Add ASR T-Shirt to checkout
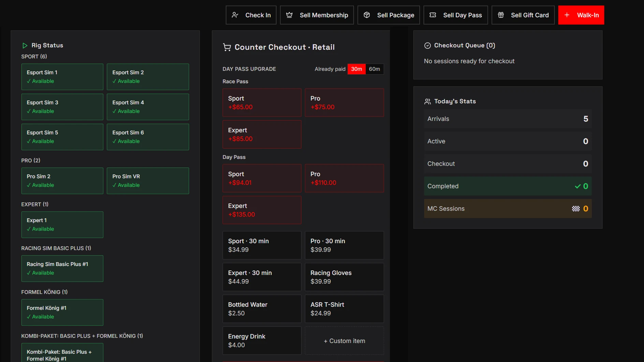644x362 pixels. 344,309
